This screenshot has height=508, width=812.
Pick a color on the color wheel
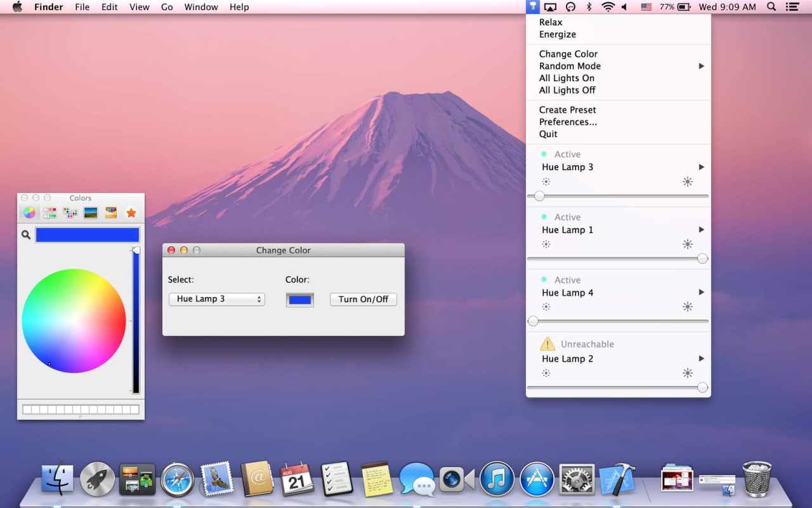(x=74, y=321)
